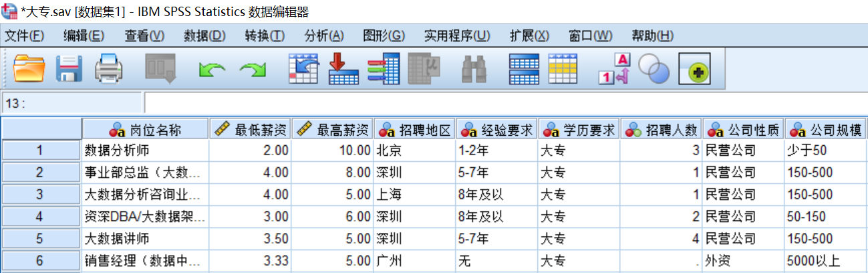The image size is (868, 273).
Task: Undo the last action with green left arrow
Action: (212, 70)
